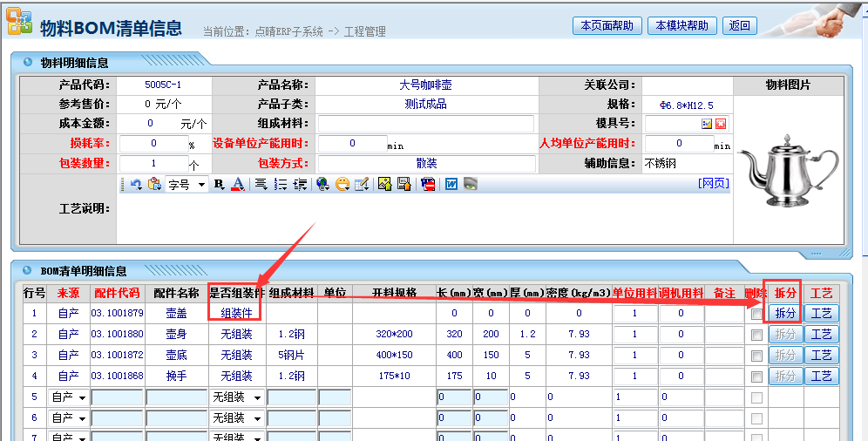Open the 字号 font size dropdown

point(201,184)
